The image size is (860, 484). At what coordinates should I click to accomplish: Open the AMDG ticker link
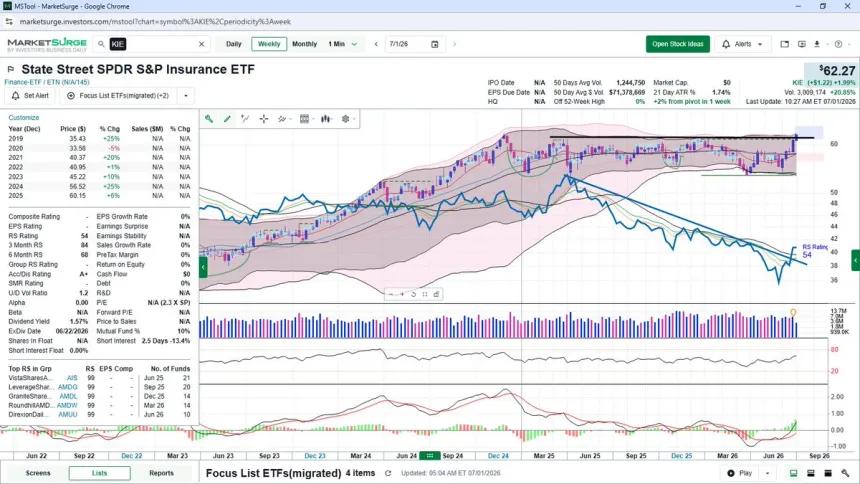pyautogui.click(x=68, y=387)
